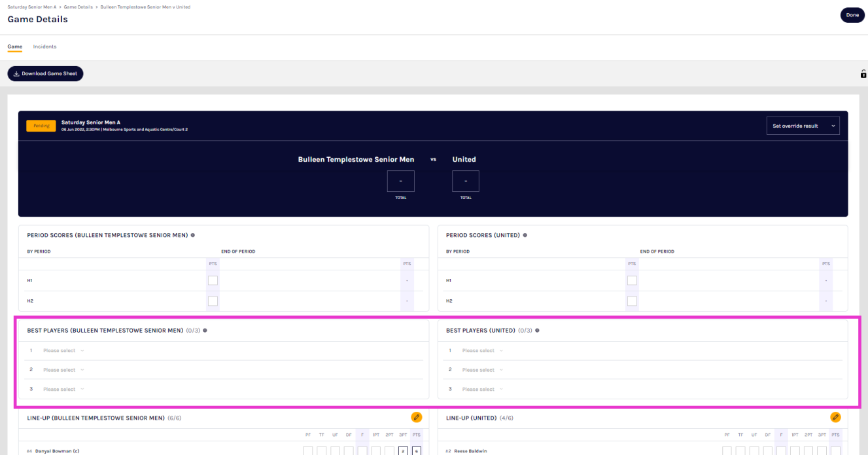
Task: Click the pencil icon for United line-up
Action: tap(835, 417)
